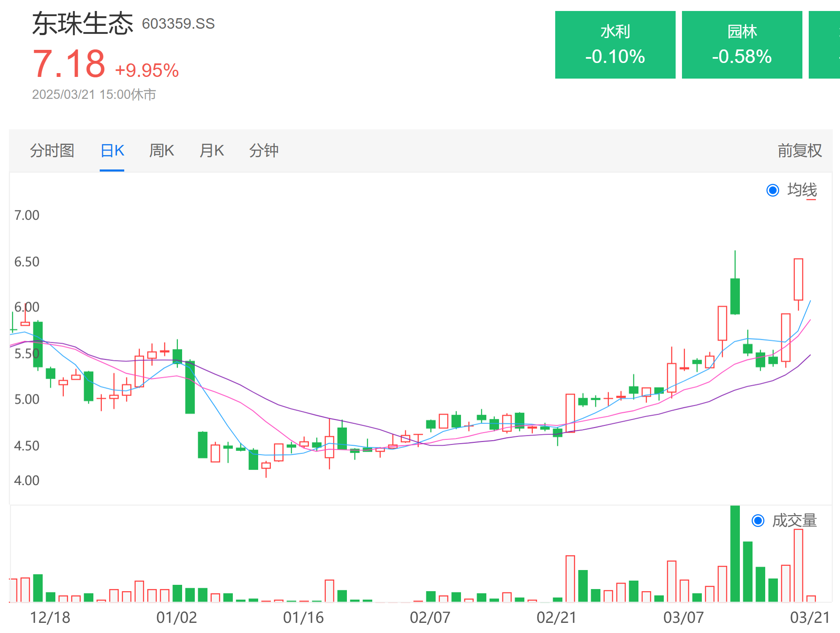Click the partially visible third sector tile

[824, 45]
